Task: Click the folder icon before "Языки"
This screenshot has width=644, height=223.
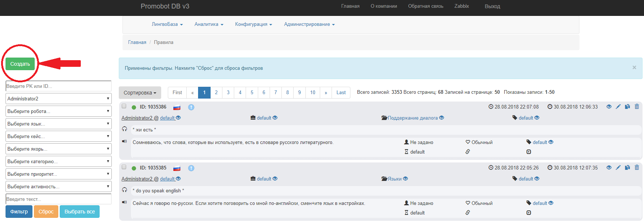Action: pos(384,179)
